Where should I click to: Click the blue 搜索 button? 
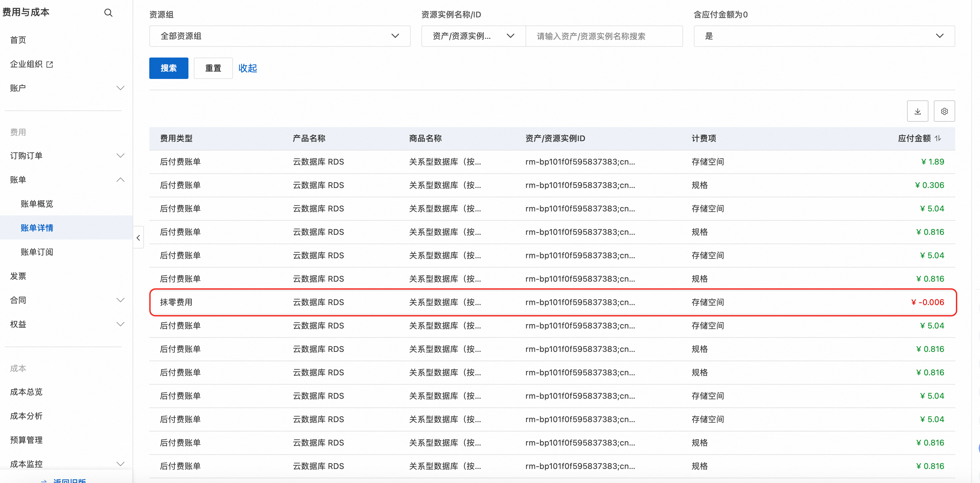(x=169, y=68)
